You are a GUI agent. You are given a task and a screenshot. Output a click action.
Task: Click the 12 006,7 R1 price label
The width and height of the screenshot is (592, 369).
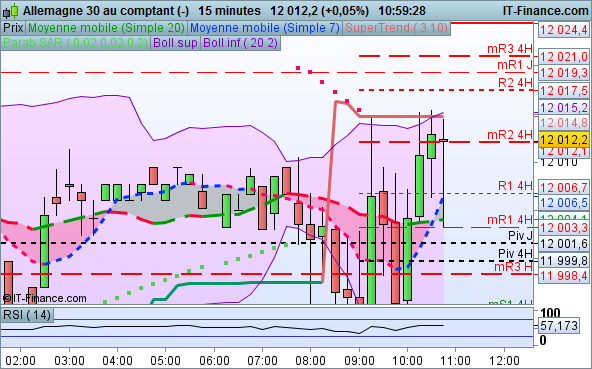point(564,187)
